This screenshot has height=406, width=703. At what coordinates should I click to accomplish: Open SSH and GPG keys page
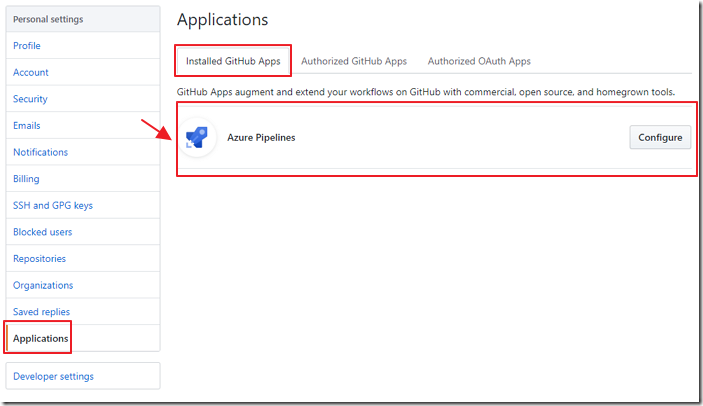tap(83, 205)
